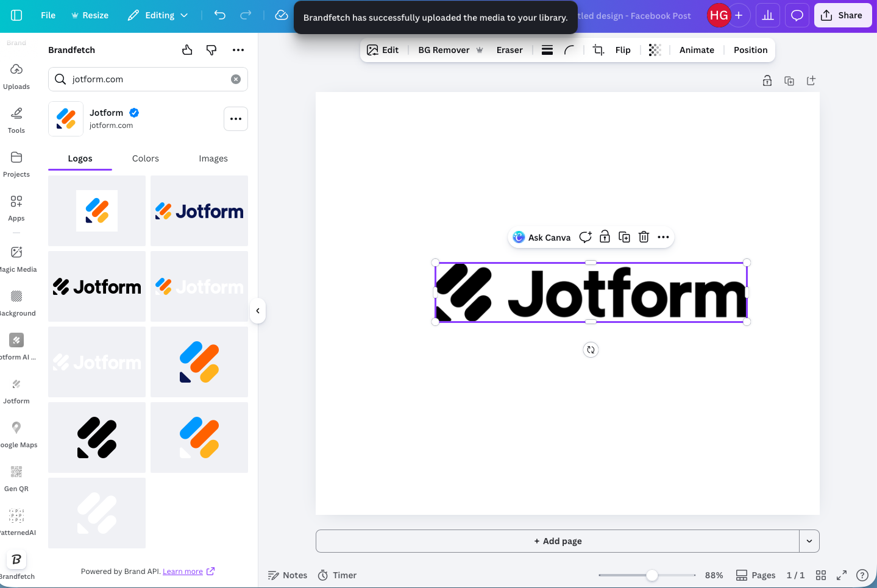The height and width of the screenshot is (588, 877).
Task: Open the Projects panel
Action: 16,164
